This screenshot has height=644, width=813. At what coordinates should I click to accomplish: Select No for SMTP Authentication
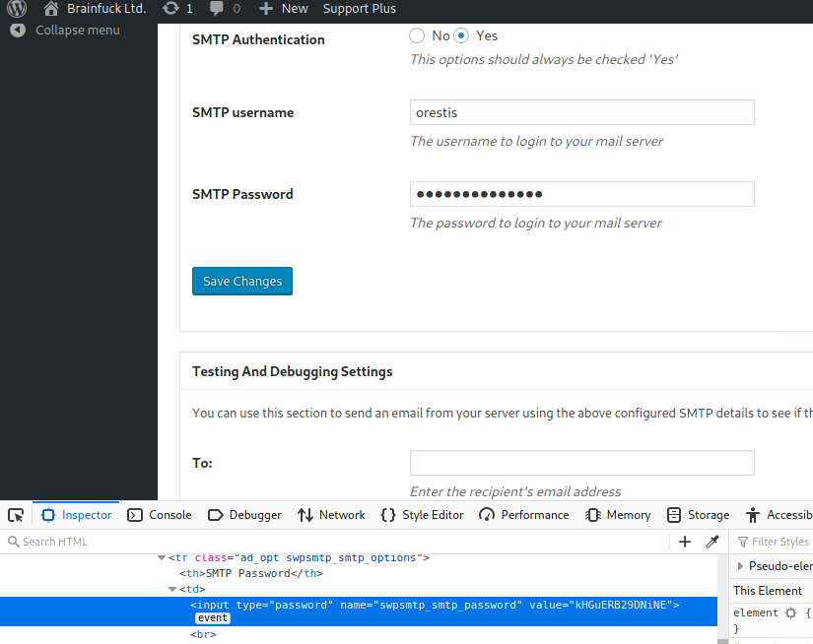point(417,35)
